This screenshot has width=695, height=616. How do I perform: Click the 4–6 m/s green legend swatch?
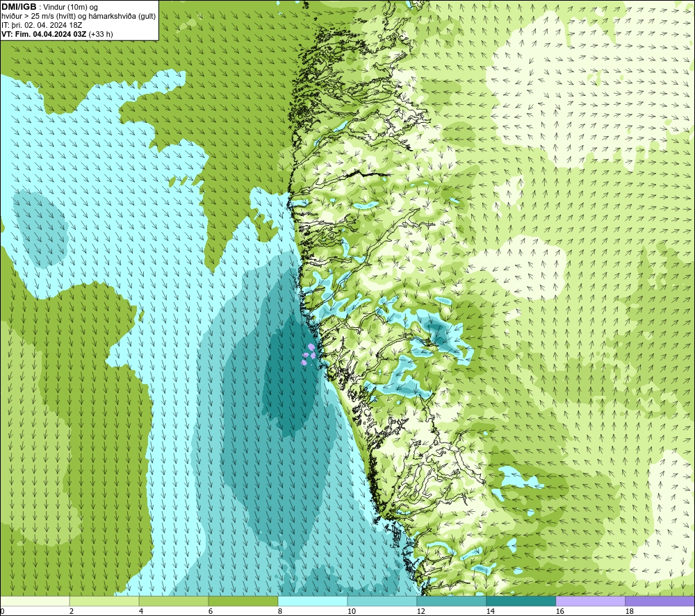pos(174,601)
